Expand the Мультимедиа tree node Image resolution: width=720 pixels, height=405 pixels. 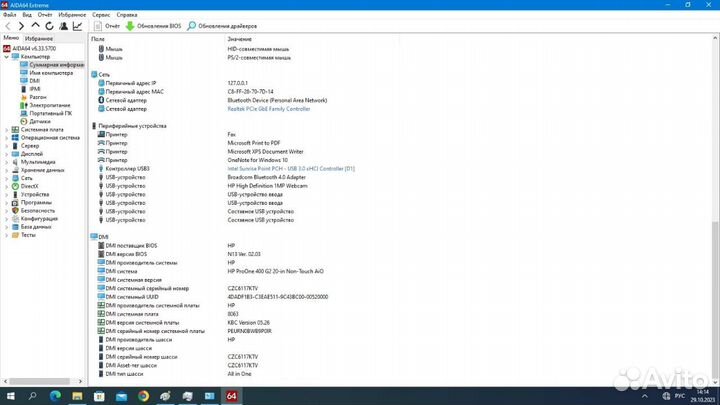pyautogui.click(x=6, y=162)
